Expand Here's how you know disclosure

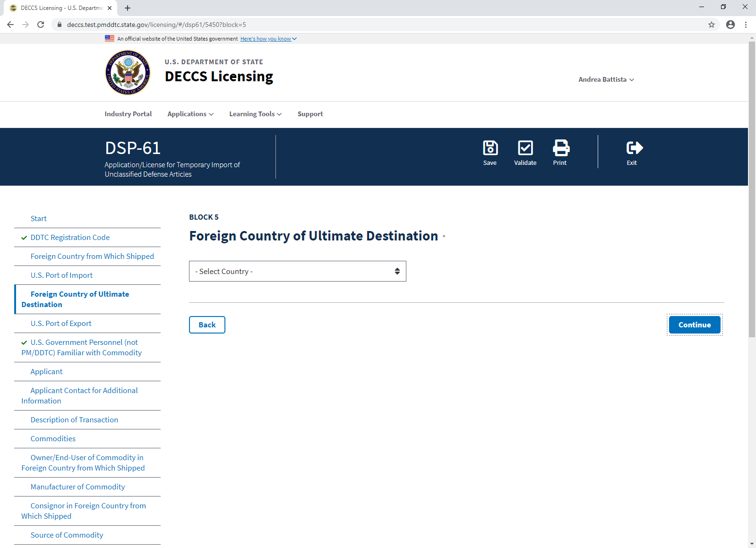click(268, 39)
